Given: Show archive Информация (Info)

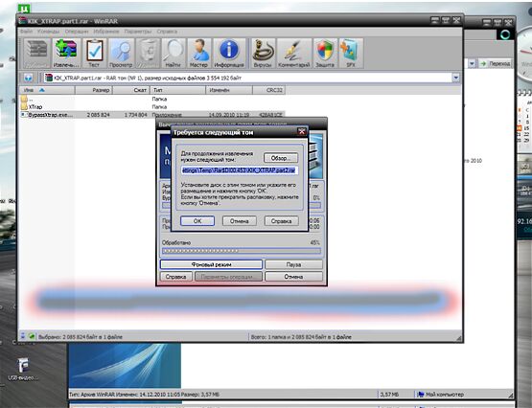Looking at the screenshot, I should pyautogui.click(x=229, y=54).
